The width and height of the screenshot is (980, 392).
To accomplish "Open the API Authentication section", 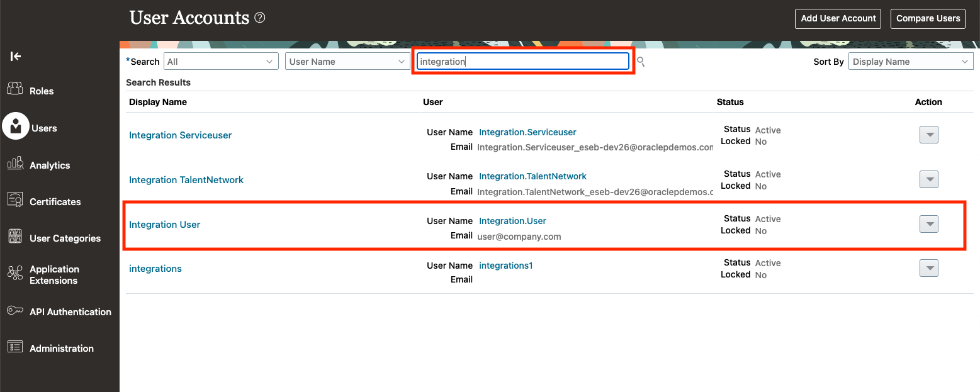I will [x=15, y=311].
